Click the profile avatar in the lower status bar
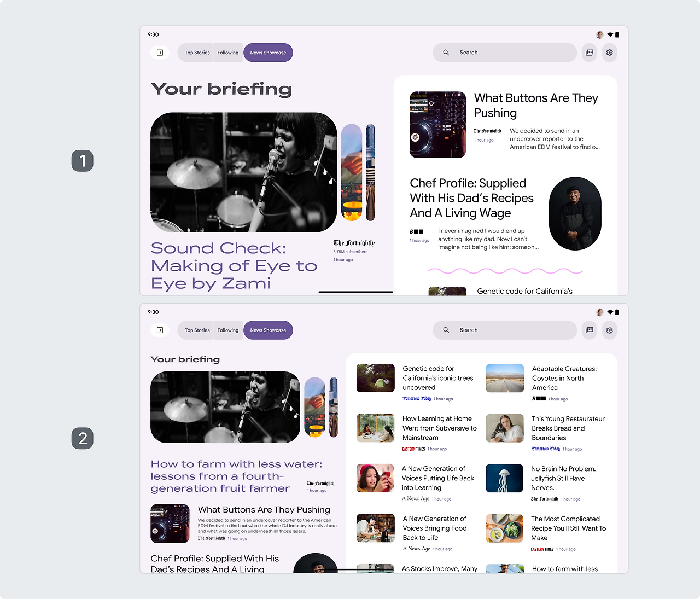This screenshot has height=599, width=700. [x=600, y=312]
